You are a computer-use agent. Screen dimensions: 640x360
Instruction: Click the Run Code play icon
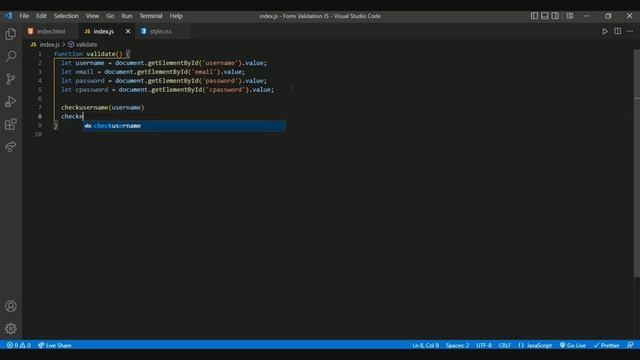tap(604, 31)
